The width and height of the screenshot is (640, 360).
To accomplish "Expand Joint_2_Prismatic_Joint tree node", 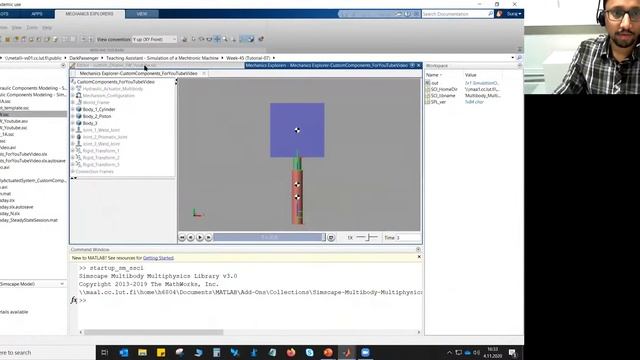I will click(x=73, y=137).
